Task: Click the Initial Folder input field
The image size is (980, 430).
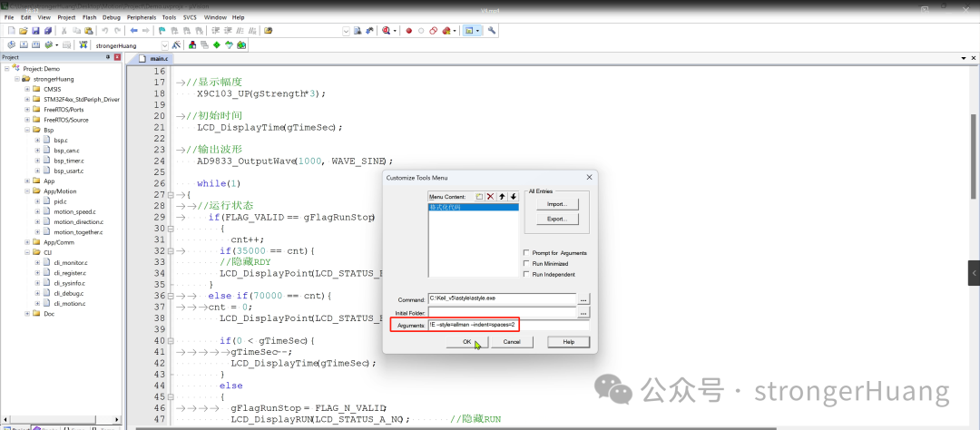Action: [x=502, y=312]
